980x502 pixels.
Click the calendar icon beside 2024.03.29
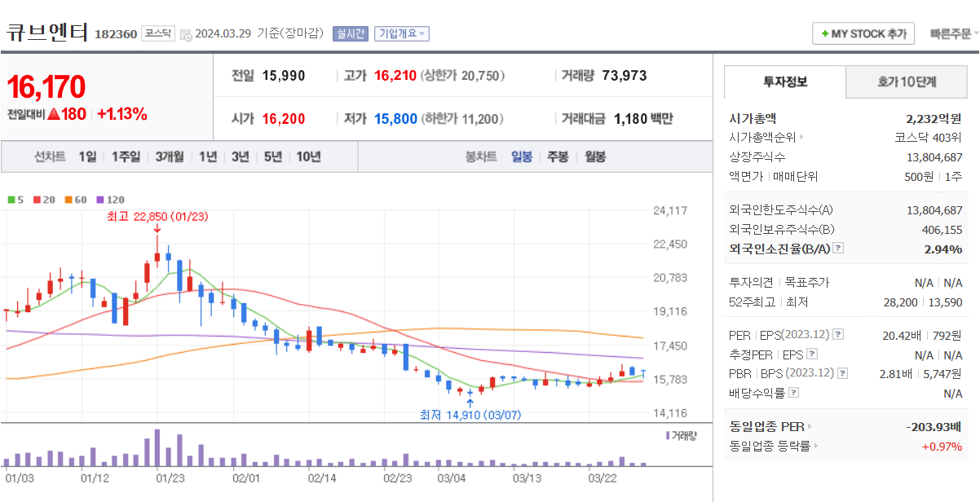click(x=185, y=34)
